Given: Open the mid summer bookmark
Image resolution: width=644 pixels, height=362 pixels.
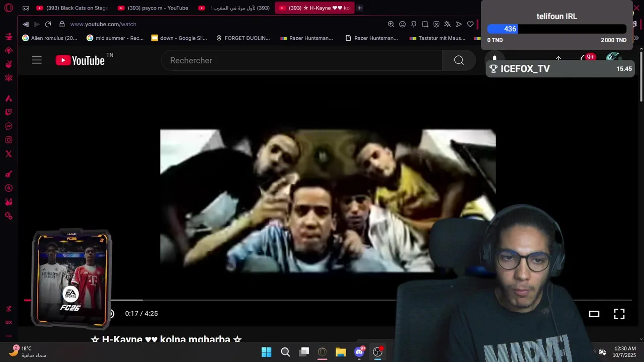Looking at the screenshot, I should pyautogui.click(x=115, y=38).
